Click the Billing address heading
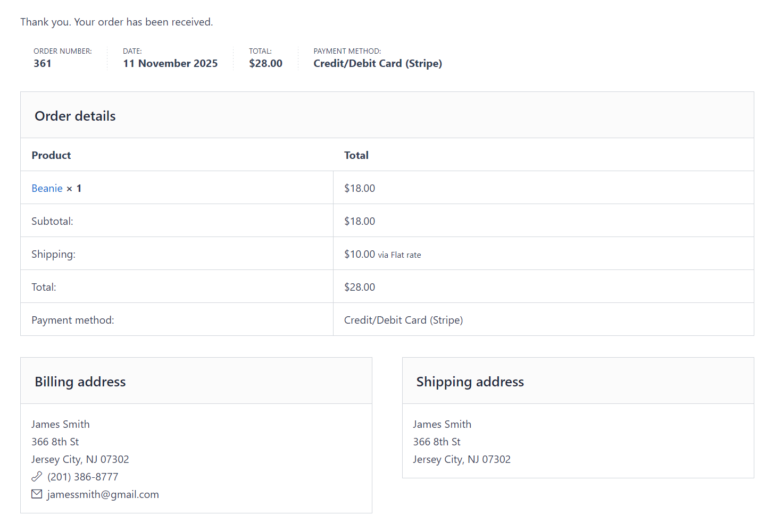 (80, 382)
